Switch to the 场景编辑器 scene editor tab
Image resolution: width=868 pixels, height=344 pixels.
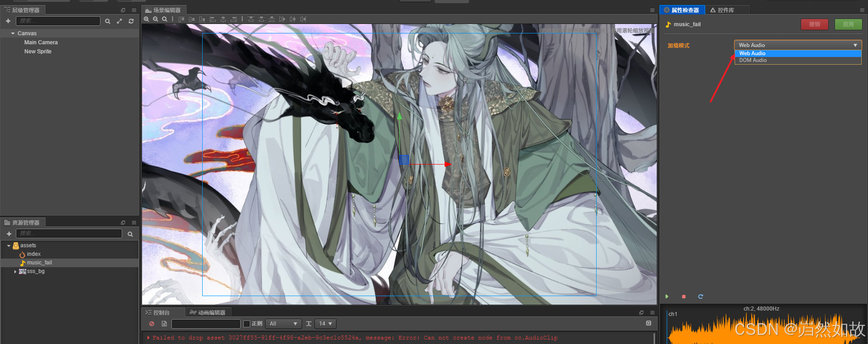click(163, 10)
